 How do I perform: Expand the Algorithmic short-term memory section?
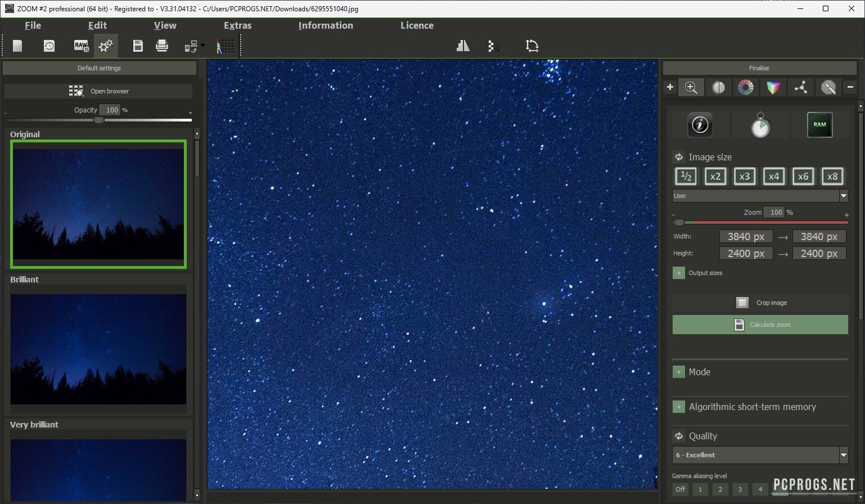tap(679, 407)
